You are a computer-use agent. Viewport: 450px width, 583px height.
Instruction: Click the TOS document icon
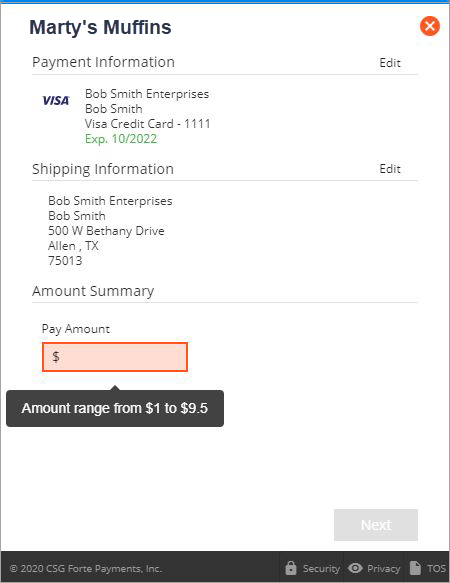[415, 568]
